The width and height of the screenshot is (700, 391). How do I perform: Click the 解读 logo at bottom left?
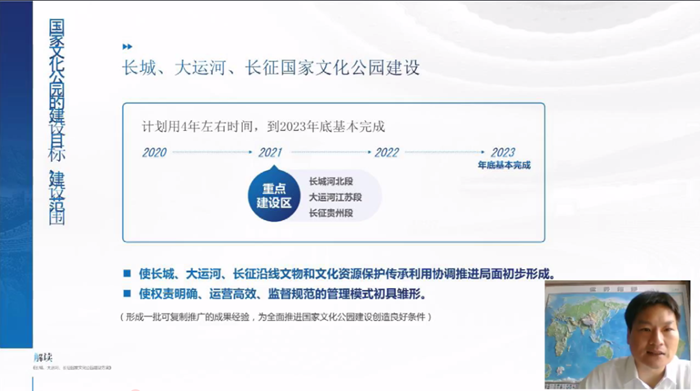click(x=43, y=357)
